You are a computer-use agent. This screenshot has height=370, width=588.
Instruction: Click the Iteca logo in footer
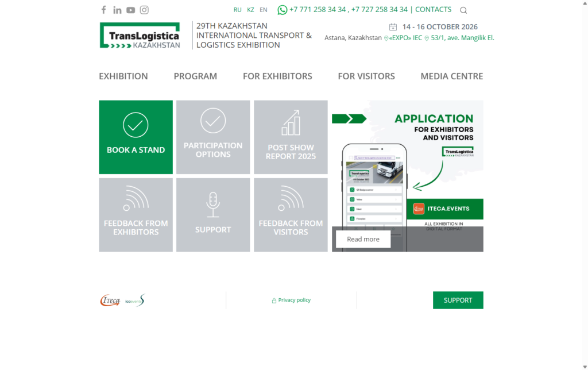[110, 300]
